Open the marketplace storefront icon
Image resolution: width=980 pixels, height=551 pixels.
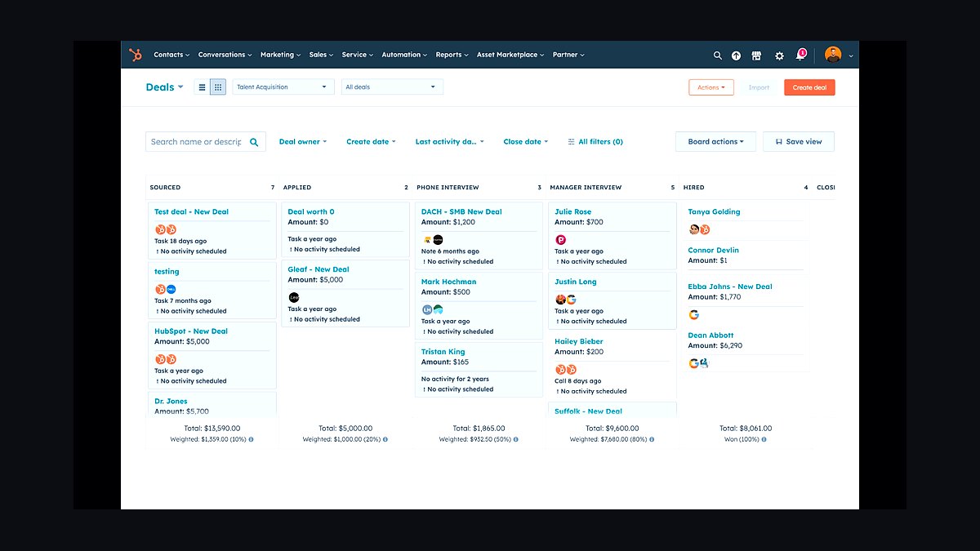pos(756,56)
